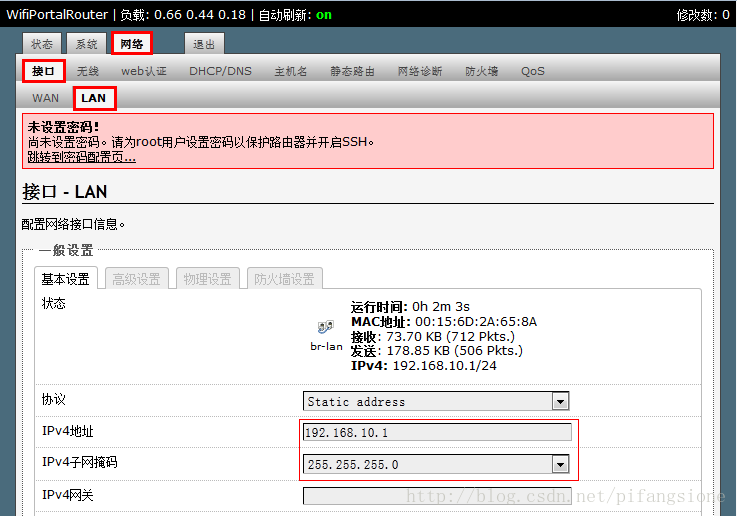Click the MAC地址 value 00:15:6D:2A:65:8A

(476, 322)
